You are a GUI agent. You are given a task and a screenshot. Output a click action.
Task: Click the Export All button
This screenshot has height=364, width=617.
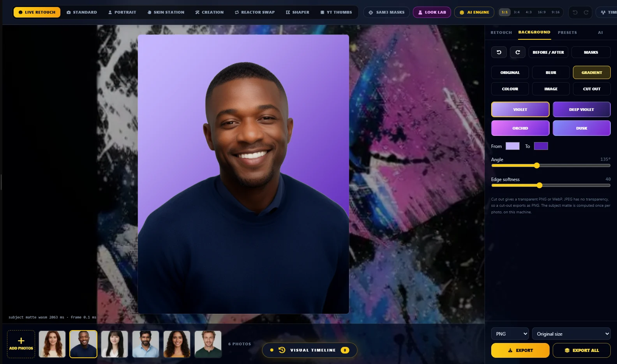coord(582,350)
